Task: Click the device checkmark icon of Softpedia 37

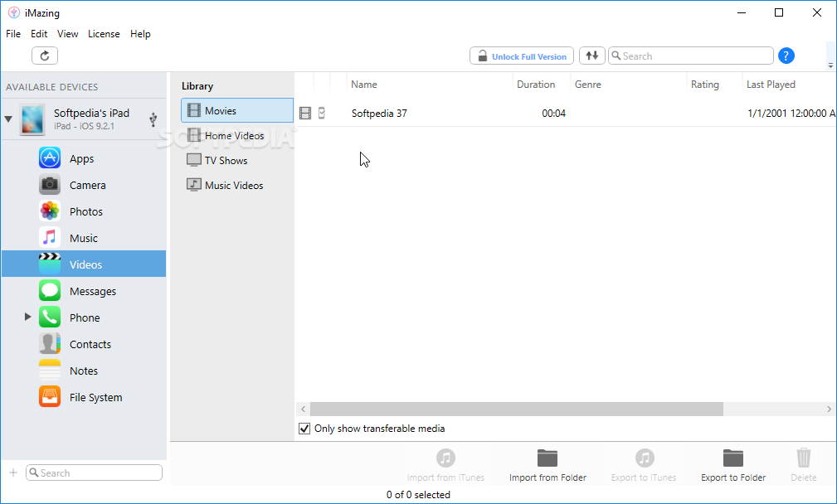Action: (x=322, y=113)
